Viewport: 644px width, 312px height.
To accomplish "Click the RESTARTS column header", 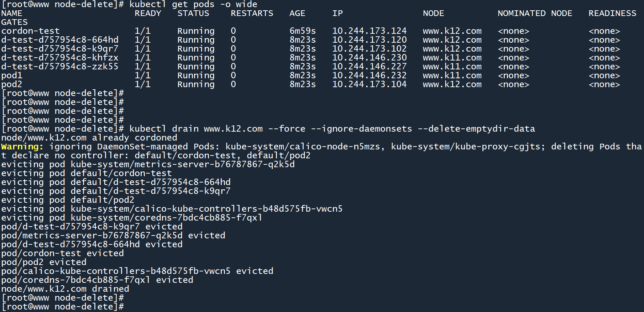I will [x=252, y=14].
